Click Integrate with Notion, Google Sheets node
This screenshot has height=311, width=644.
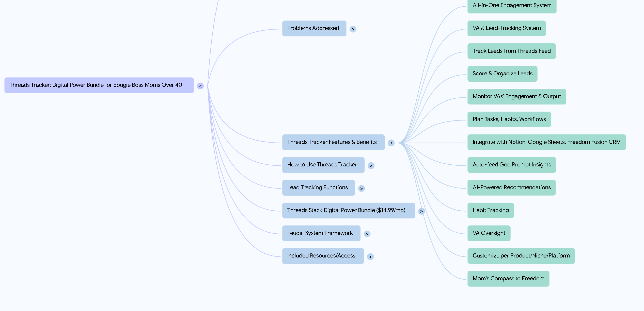546,142
